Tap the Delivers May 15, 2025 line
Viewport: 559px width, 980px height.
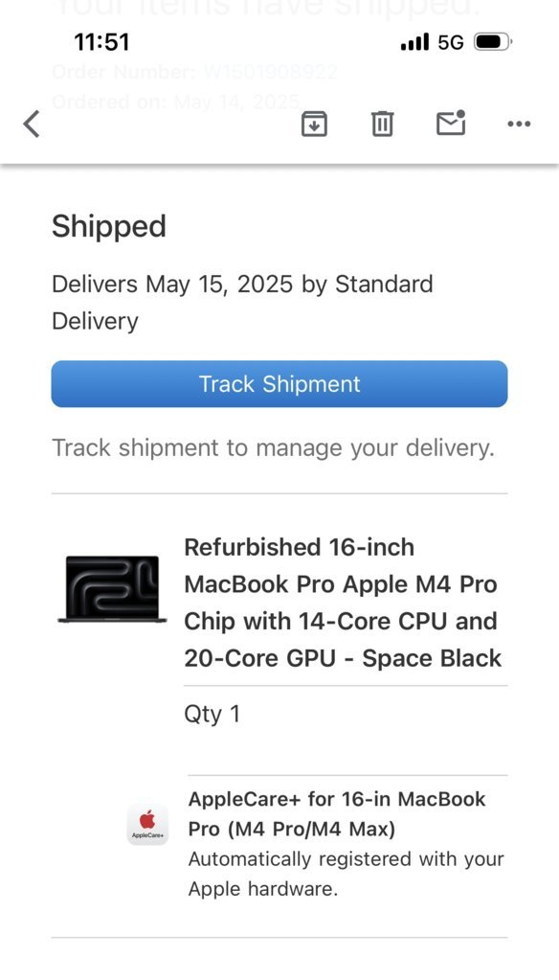(242, 303)
